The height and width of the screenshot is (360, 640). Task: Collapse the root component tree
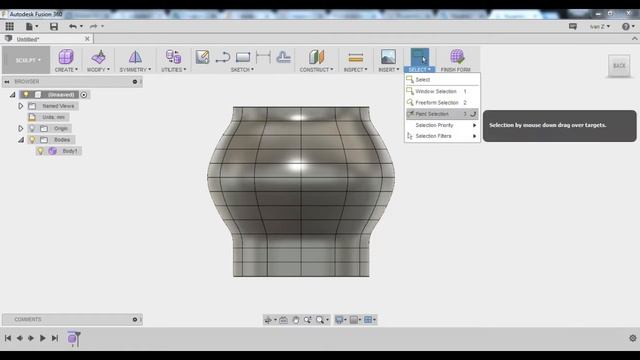[13, 95]
